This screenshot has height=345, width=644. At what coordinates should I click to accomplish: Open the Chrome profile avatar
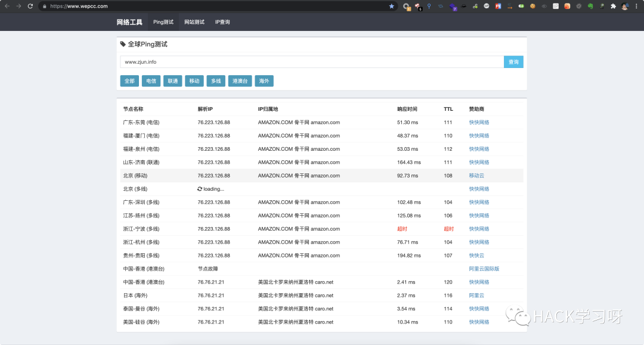tap(624, 6)
